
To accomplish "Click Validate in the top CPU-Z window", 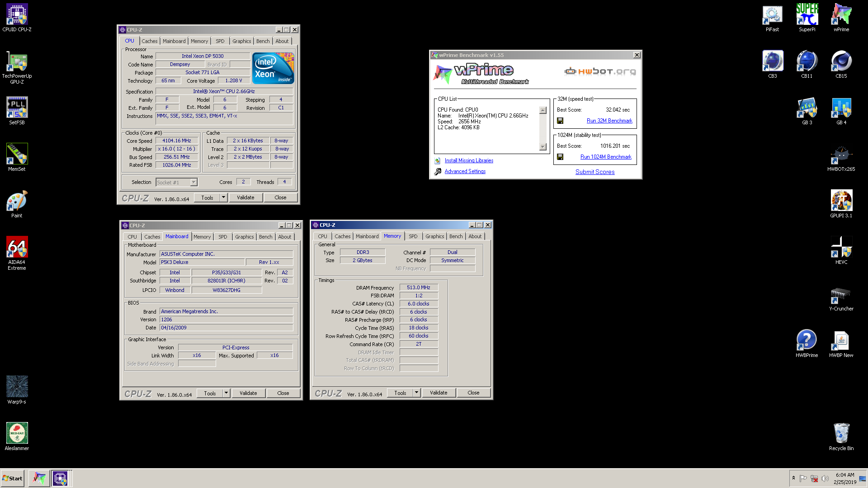I will [x=245, y=197].
